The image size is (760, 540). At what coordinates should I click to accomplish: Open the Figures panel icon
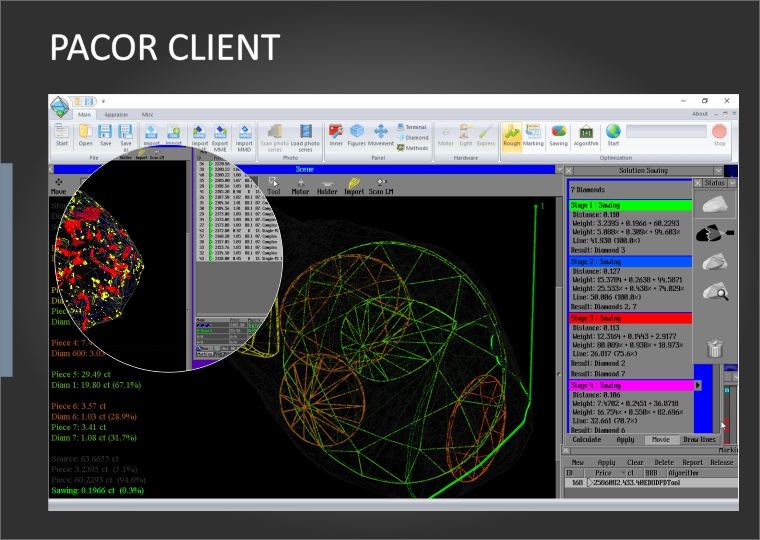357,135
